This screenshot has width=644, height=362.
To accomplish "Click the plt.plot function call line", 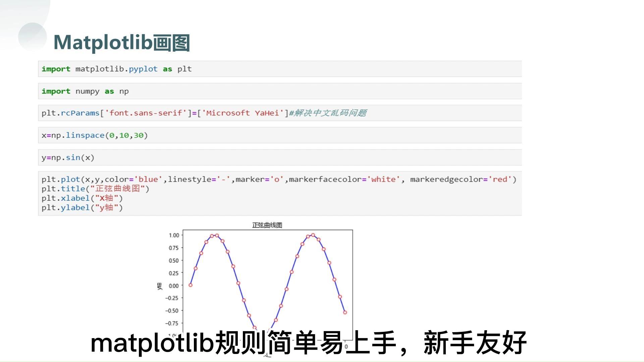I will point(278,179).
